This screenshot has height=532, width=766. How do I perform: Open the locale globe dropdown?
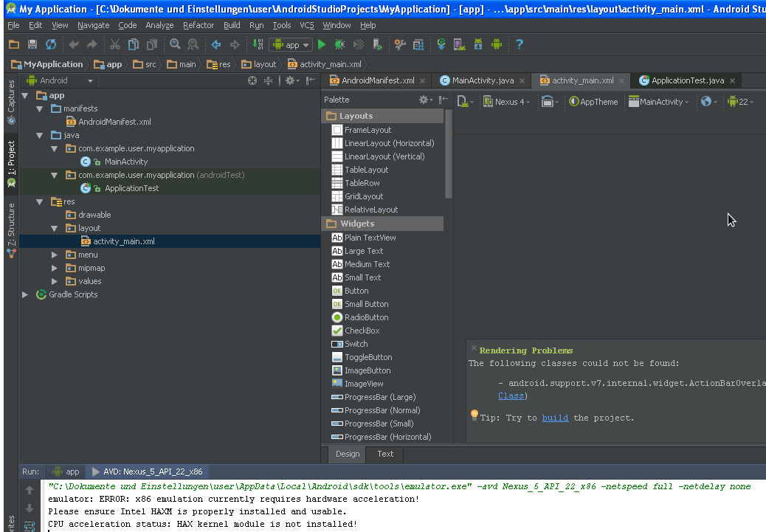point(709,102)
